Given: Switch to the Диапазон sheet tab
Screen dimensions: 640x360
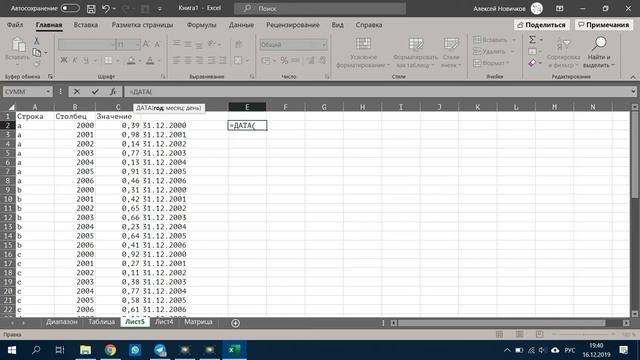Looking at the screenshot, I should (62, 322).
